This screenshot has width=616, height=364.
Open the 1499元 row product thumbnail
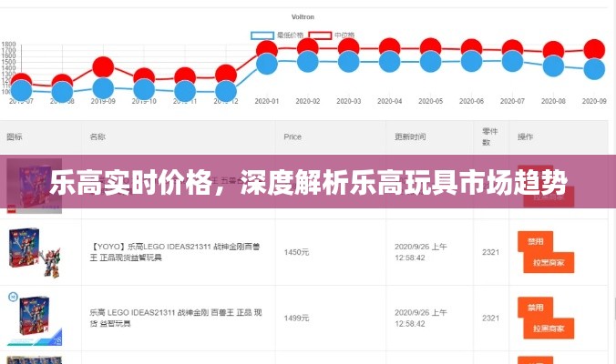pyautogui.click(x=35, y=318)
